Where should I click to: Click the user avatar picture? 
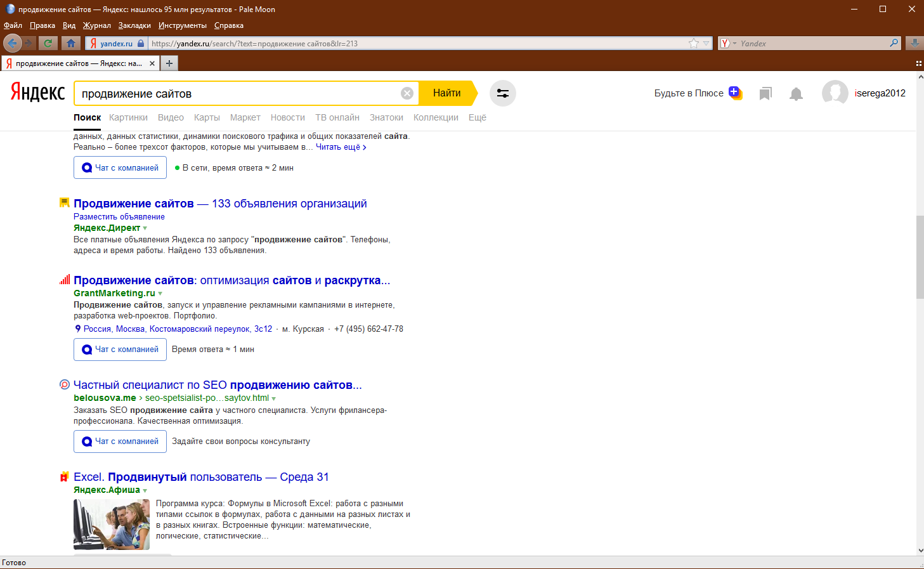(x=835, y=93)
